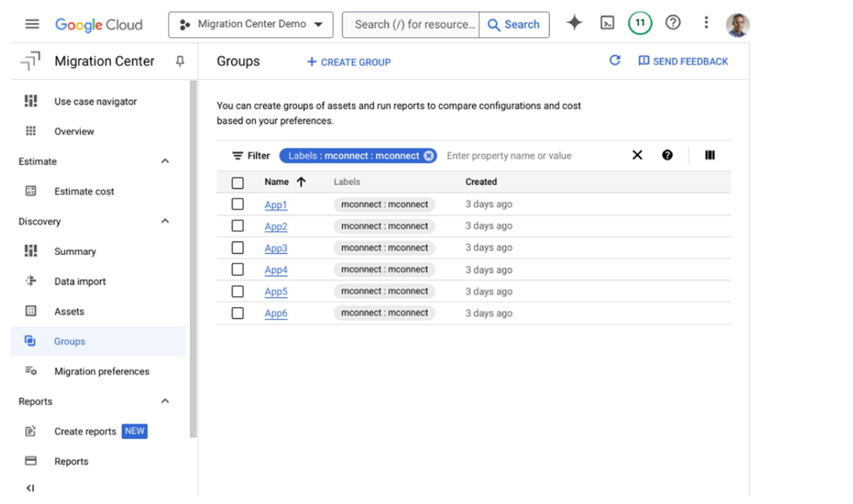Open the Migration Center Demo project dropdown
Image resolution: width=853 pixels, height=504 pixels.
click(x=251, y=24)
